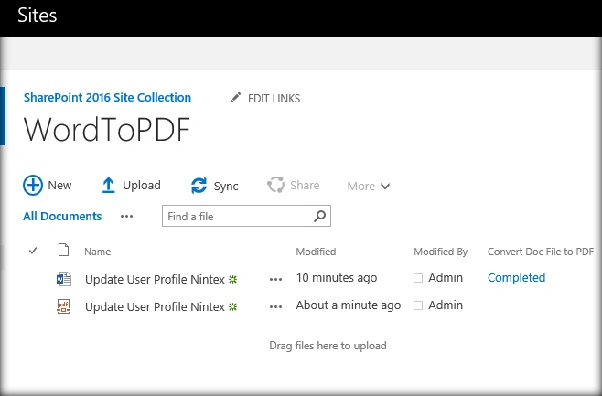602x396 pixels.
Task: Click the pencil icon beside EDIT LINKS
Action: click(236, 97)
